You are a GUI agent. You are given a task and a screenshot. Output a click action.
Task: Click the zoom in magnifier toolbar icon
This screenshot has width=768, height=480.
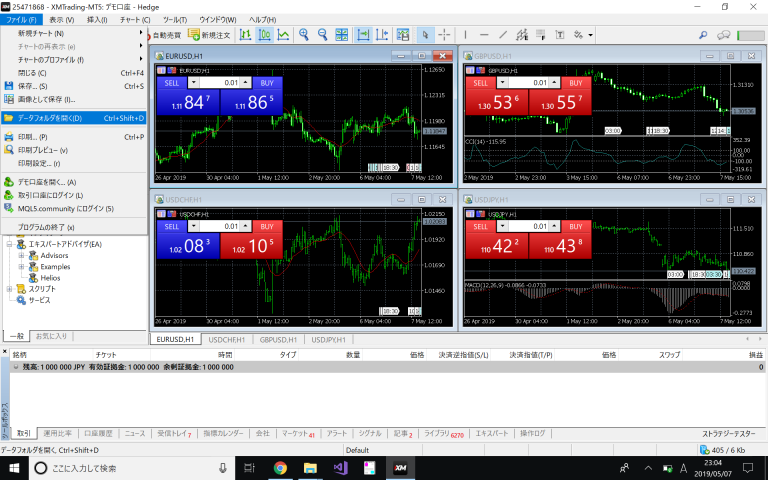point(304,35)
